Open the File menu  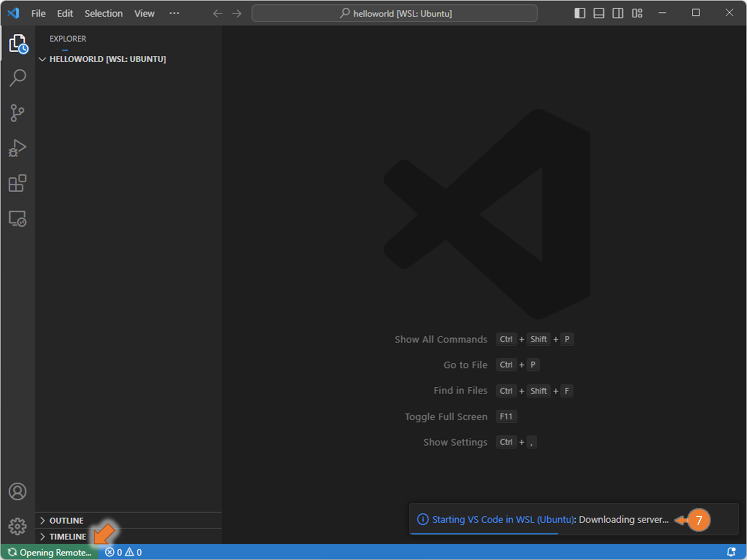pyautogui.click(x=38, y=13)
